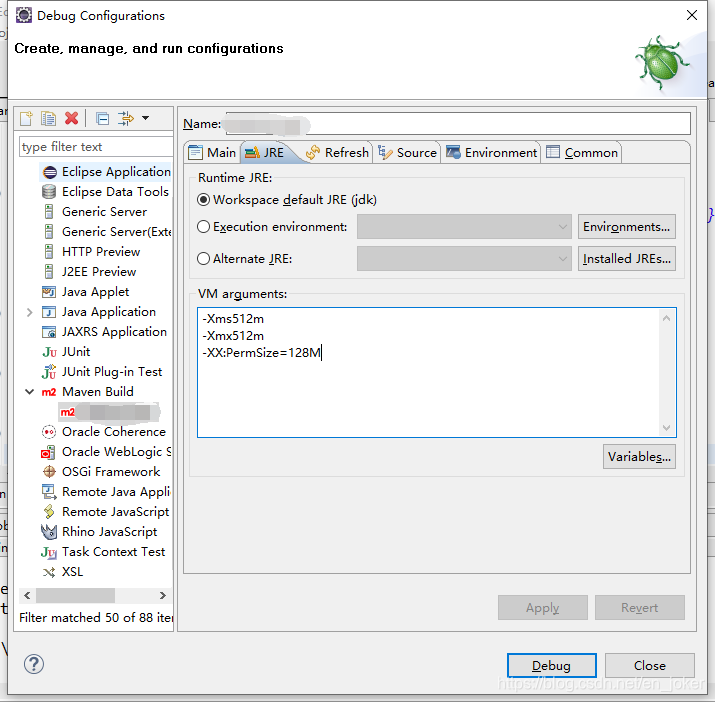The width and height of the screenshot is (715, 702).
Task: Click the Environments... button
Action: pos(627,227)
